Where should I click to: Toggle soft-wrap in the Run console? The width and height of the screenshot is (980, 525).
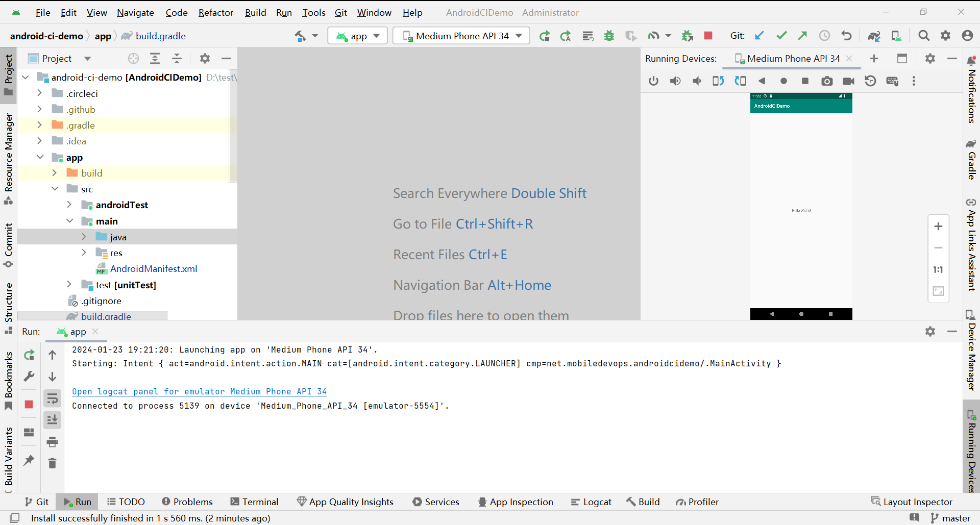pos(53,398)
